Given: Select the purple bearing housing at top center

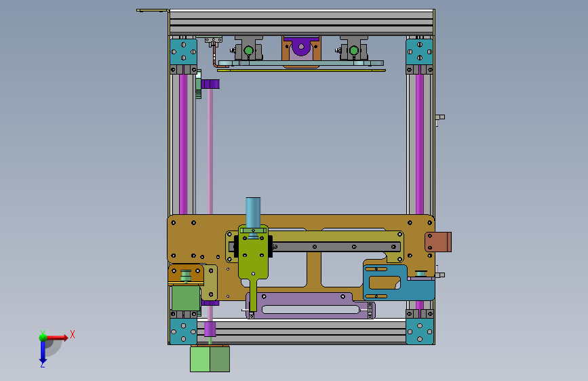Looking at the screenshot, I should [301, 47].
